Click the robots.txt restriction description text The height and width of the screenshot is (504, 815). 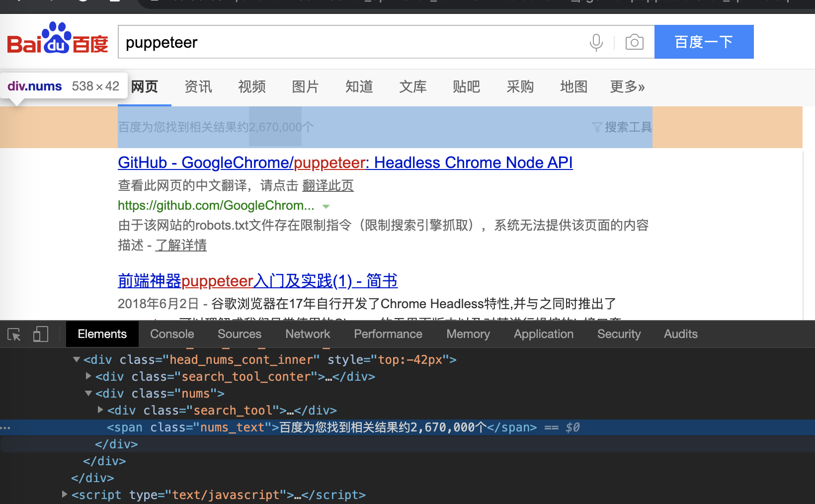pyautogui.click(x=383, y=236)
